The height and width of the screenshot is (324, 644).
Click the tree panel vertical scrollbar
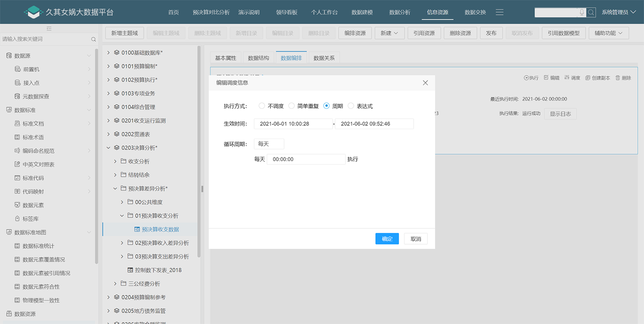coord(199,150)
